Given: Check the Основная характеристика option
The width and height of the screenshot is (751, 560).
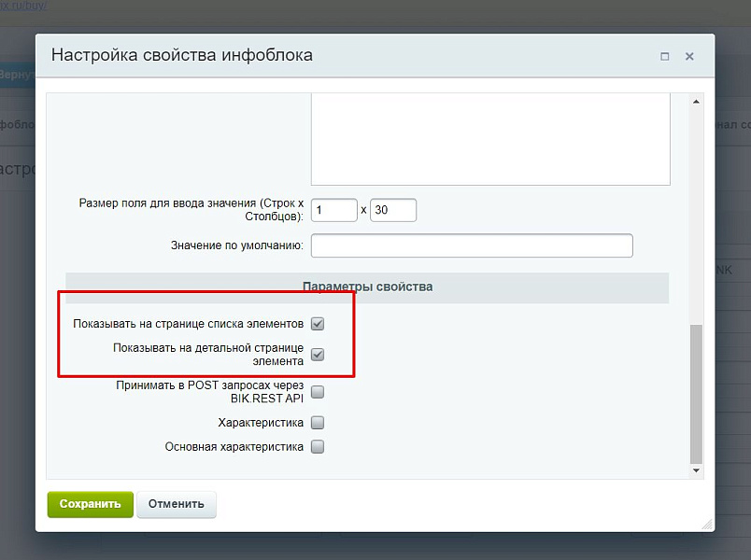Looking at the screenshot, I should click(x=318, y=446).
